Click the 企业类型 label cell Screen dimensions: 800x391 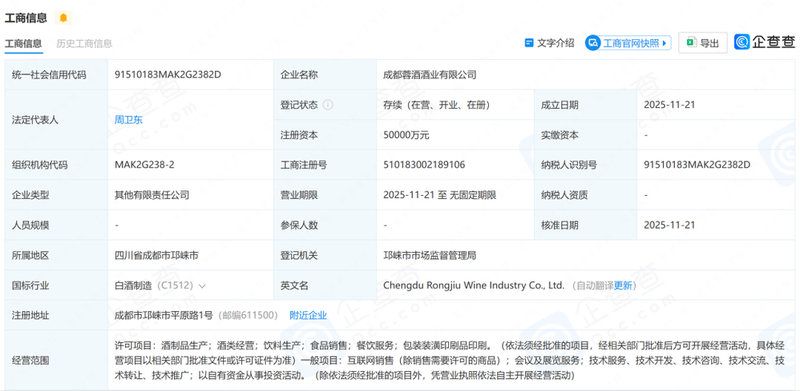[56, 195]
